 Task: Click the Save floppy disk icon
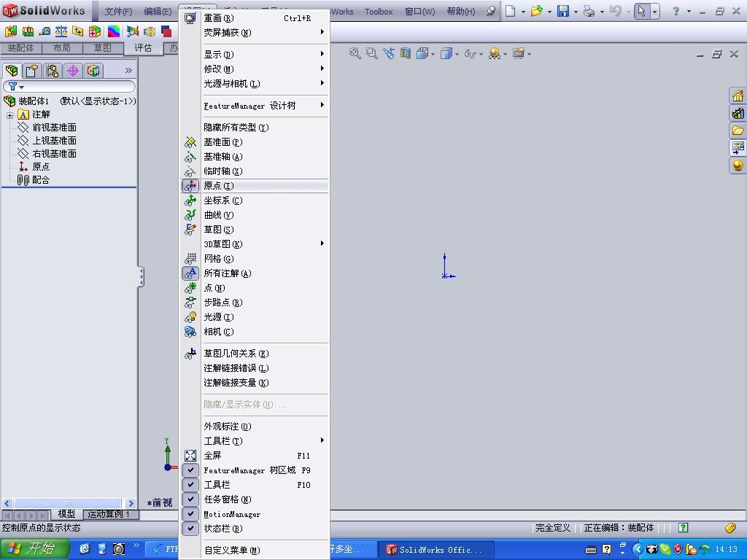point(563,11)
